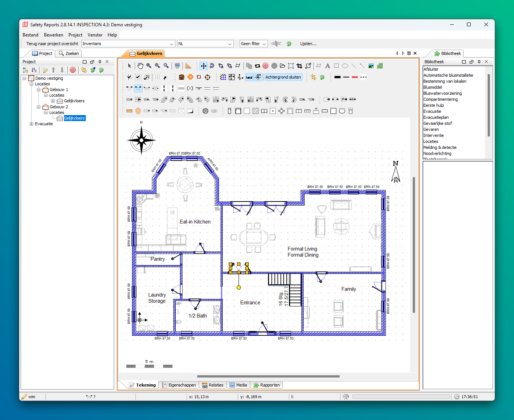
Task: Toggle the move cross-arrows mode
Action: tap(203, 66)
